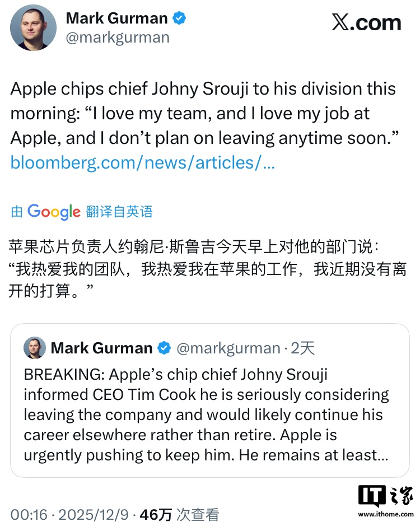Click the Google logo in translation notice
The image size is (420, 522).
click(54, 212)
